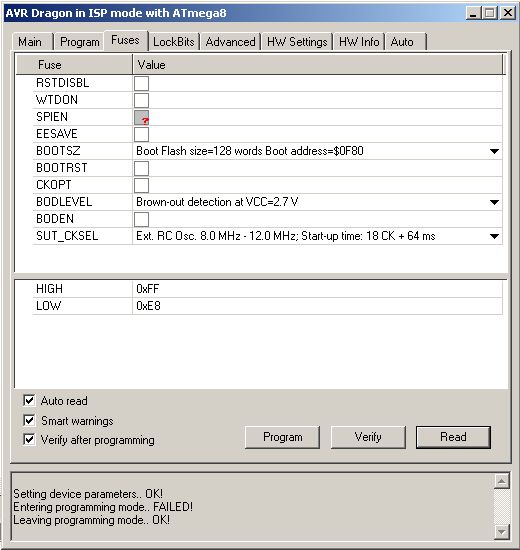The height and width of the screenshot is (550, 520).
Task: Expand the BODLEVEL dropdown arrow
Action: (494, 202)
